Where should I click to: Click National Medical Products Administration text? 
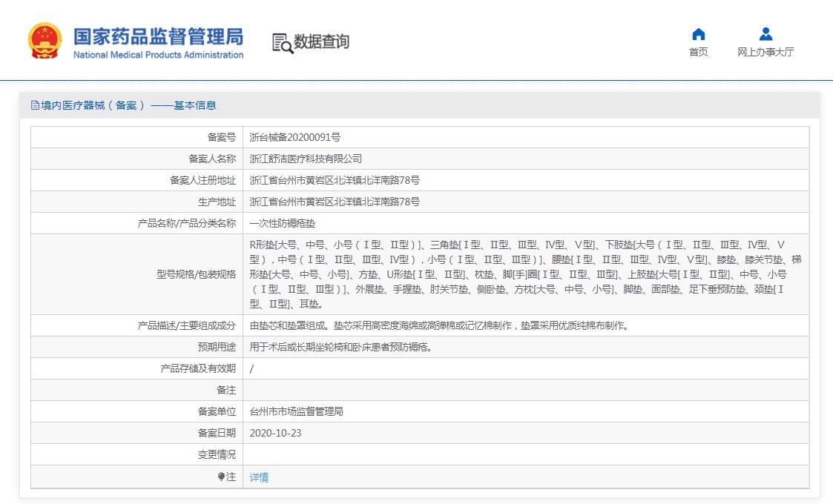[x=158, y=55]
